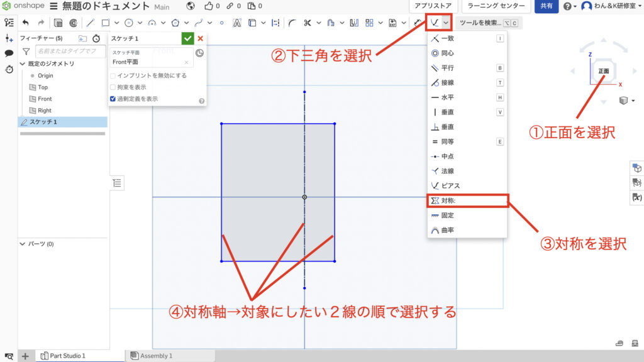Image resolution: width=644 pixels, height=362 pixels.
Task: Choose 同等 constraint from menu
Action: [467, 141]
